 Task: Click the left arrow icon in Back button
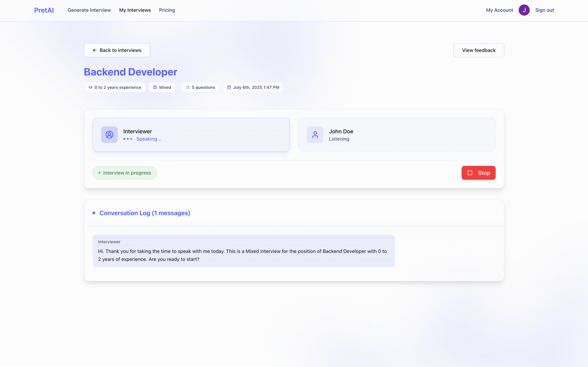(x=95, y=50)
